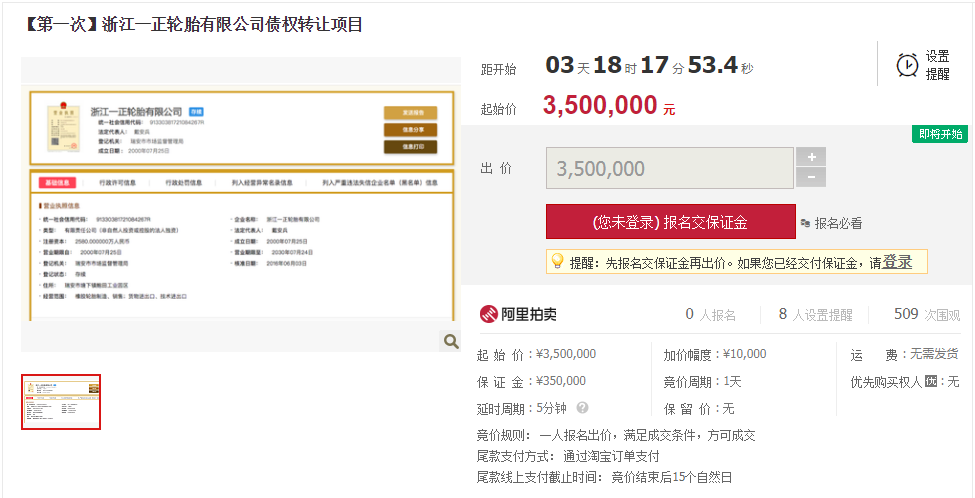Click the 信息分享 button in image
Viewport: 975px width, 498px height.
(410, 129)
